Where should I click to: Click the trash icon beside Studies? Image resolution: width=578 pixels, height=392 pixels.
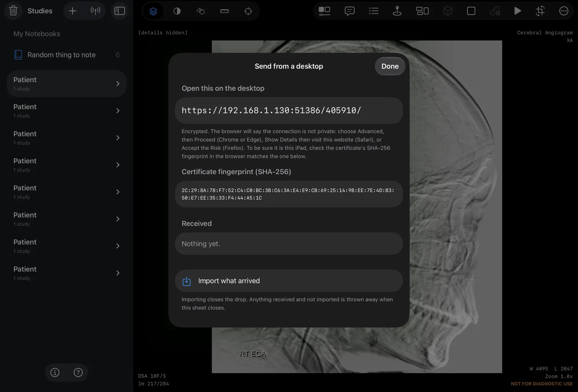13,11
